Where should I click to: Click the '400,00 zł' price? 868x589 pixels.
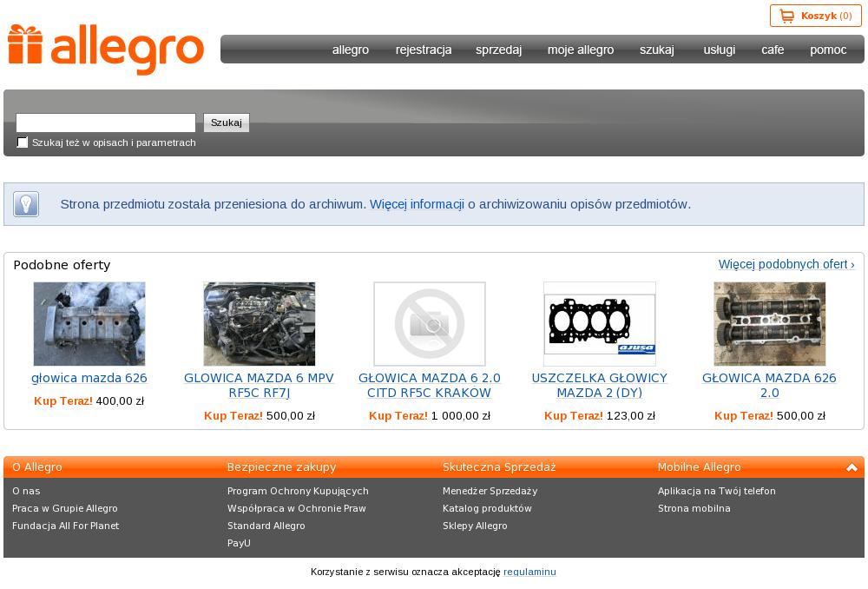(120, 401)
